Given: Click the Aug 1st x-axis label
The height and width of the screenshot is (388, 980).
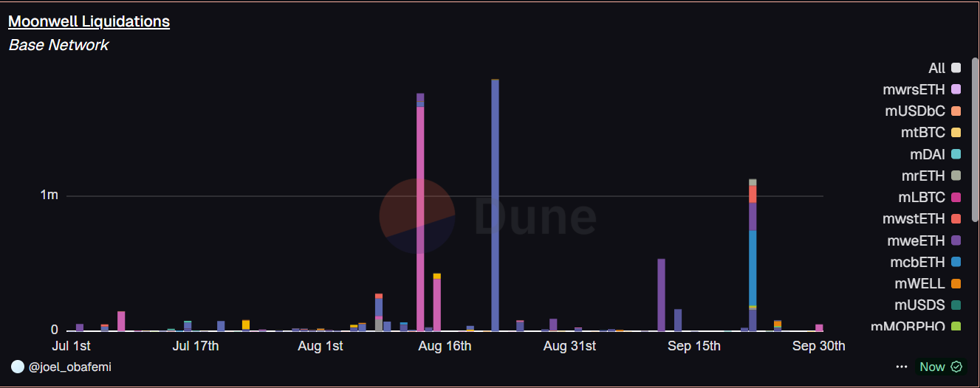Looking at the screenshot, I should [320, 346].
